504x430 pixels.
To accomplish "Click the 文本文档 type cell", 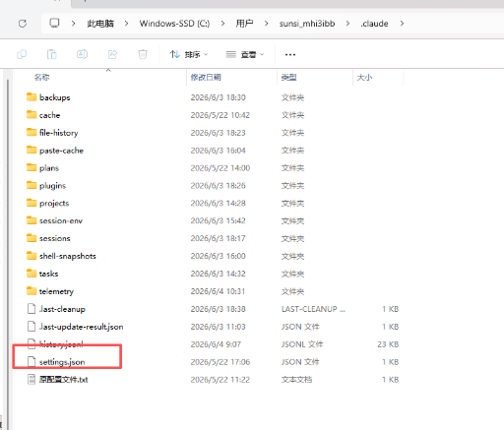I will point(296,380).
